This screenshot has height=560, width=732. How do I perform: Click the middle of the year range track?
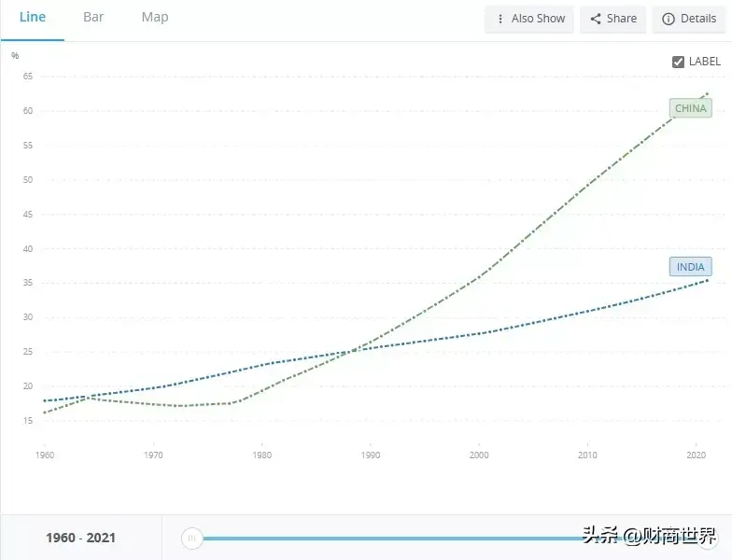(x=448, y=538)
